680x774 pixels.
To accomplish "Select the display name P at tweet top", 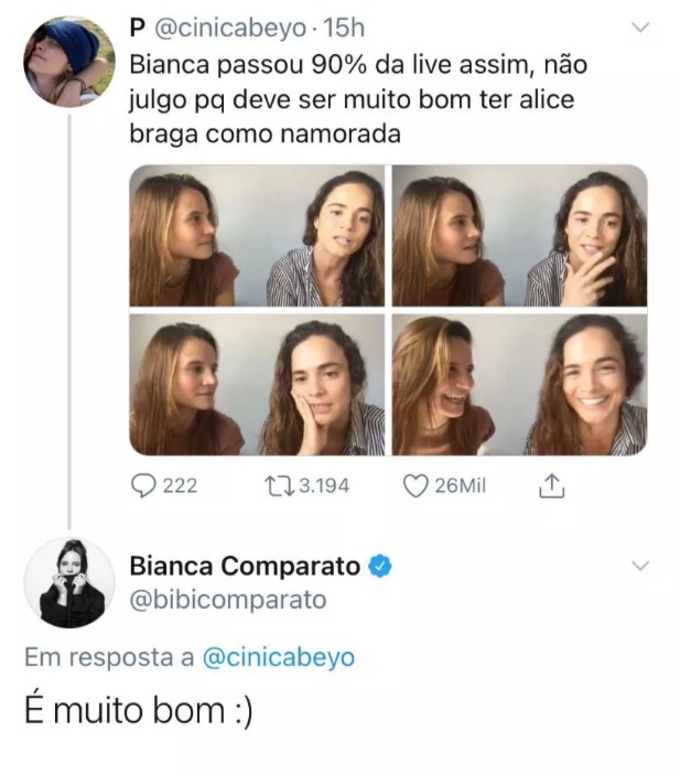I will (137, 30).
